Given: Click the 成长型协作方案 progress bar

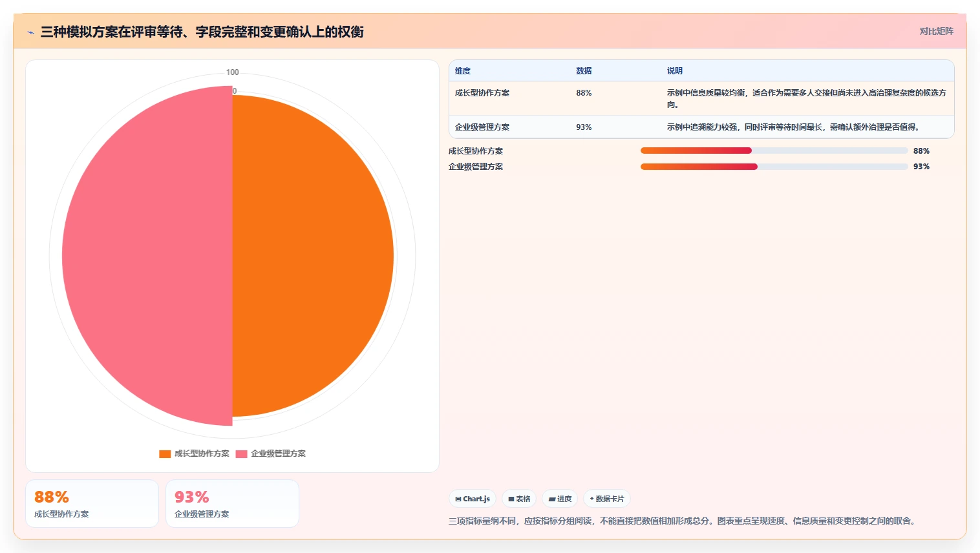Looking at the screenshot, I should pos(774,151).
